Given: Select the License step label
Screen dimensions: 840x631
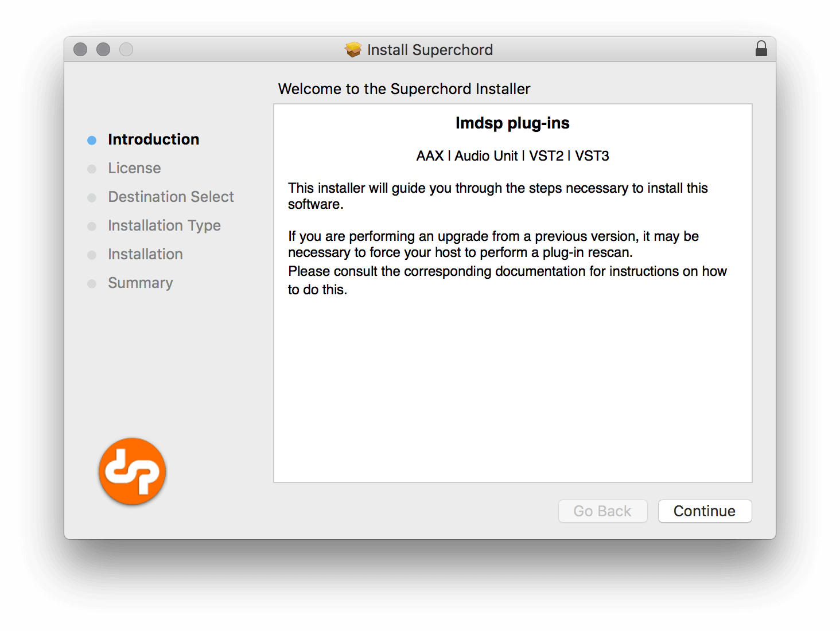Looking at the screenshot, I should (x=134, y=168).
